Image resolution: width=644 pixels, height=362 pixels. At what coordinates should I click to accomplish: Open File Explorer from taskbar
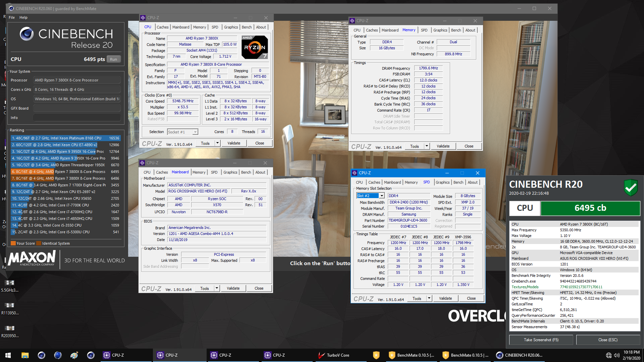[25, 355]
